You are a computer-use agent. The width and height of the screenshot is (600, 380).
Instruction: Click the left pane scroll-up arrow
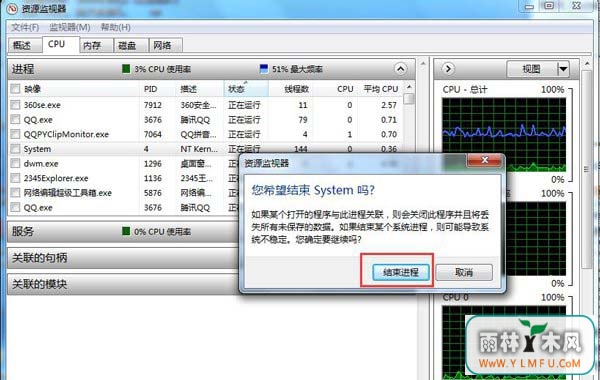point(423,63)
